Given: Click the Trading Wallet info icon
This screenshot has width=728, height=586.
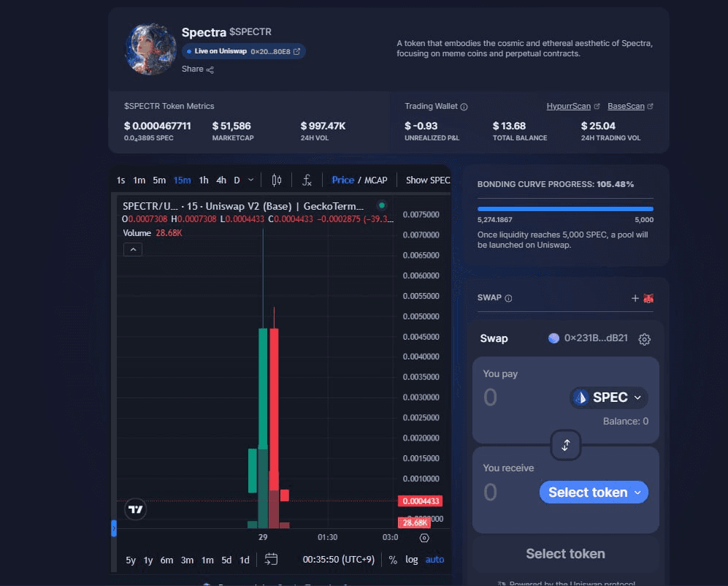Looking at the screenshot, I should tap(464, 107).
